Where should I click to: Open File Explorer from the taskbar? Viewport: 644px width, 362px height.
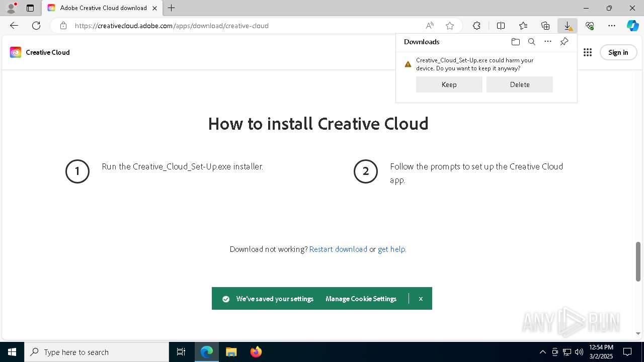click(x=231, y=352)
